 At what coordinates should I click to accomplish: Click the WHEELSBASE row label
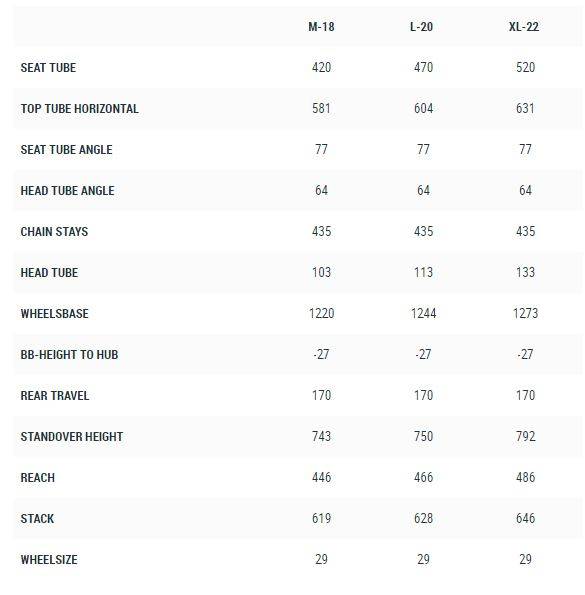[54, 313]
